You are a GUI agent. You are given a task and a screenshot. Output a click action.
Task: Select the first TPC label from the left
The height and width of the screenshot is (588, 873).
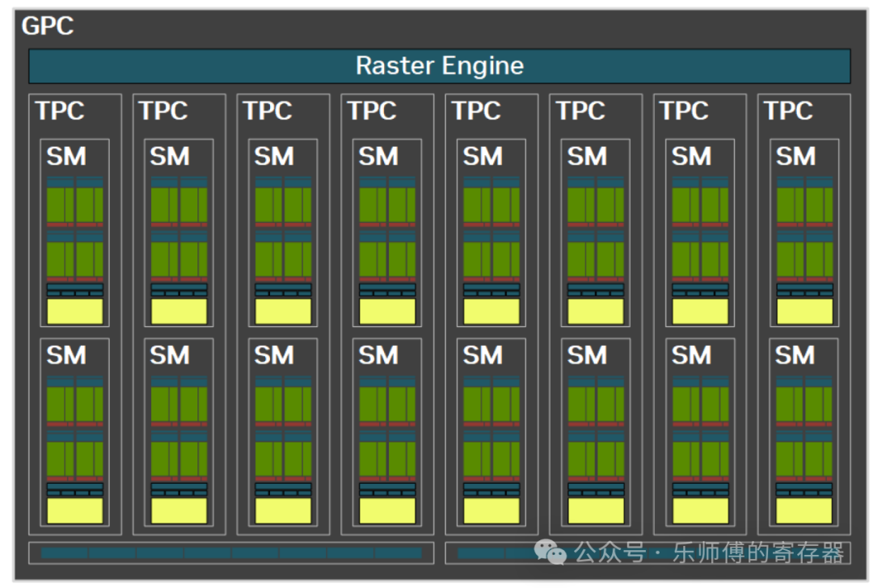coord(60,111)
